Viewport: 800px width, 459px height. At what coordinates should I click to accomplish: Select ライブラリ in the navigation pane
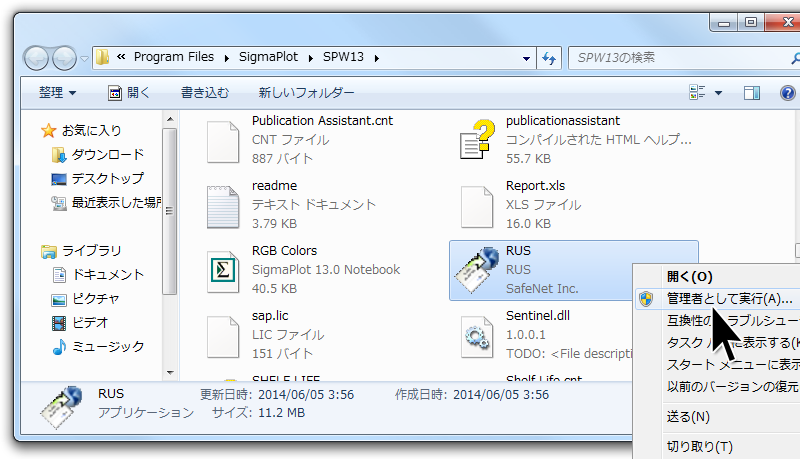click(x=91, y=251)
